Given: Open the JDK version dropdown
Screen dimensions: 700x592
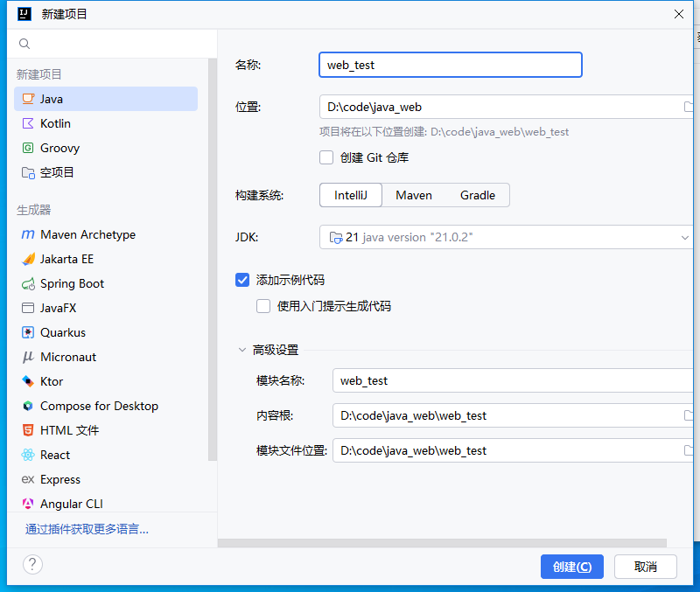Looking at the screenshot, I should click(x=684, y=237).
